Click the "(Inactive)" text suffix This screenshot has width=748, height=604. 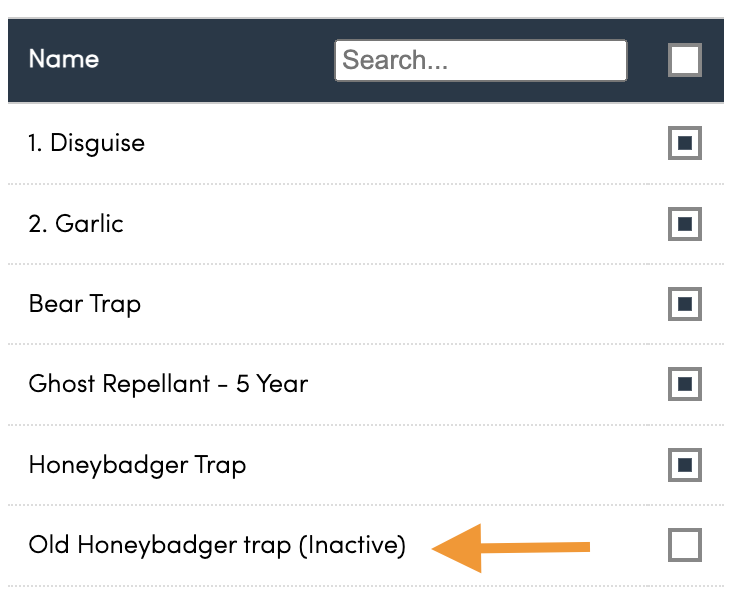point(355,545)
